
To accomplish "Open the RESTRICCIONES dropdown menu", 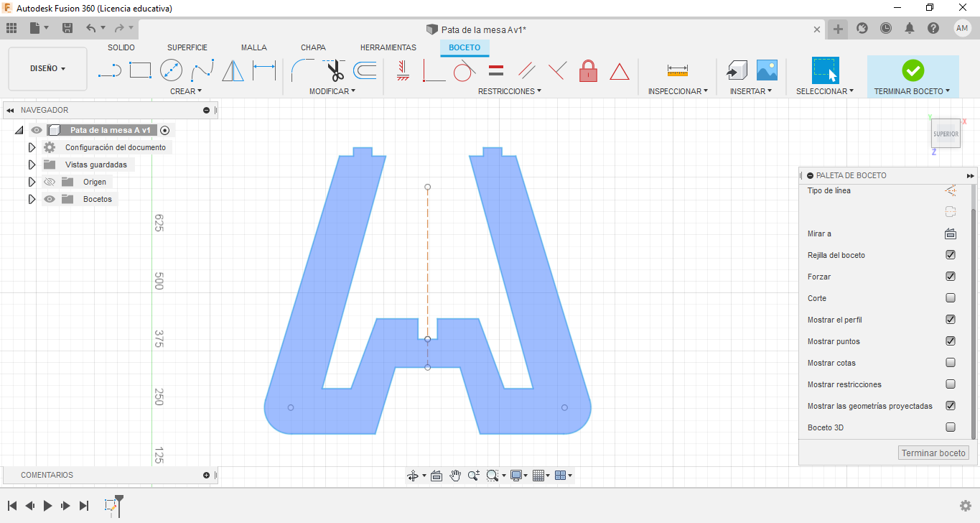I will point(510,91).
